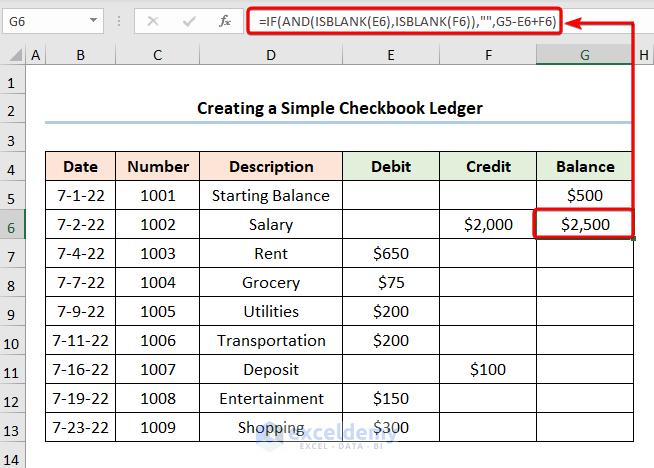The height and width of the screenshot is (468, 654).
Task: Select the $75 debit cell
Action: point(391,282)
